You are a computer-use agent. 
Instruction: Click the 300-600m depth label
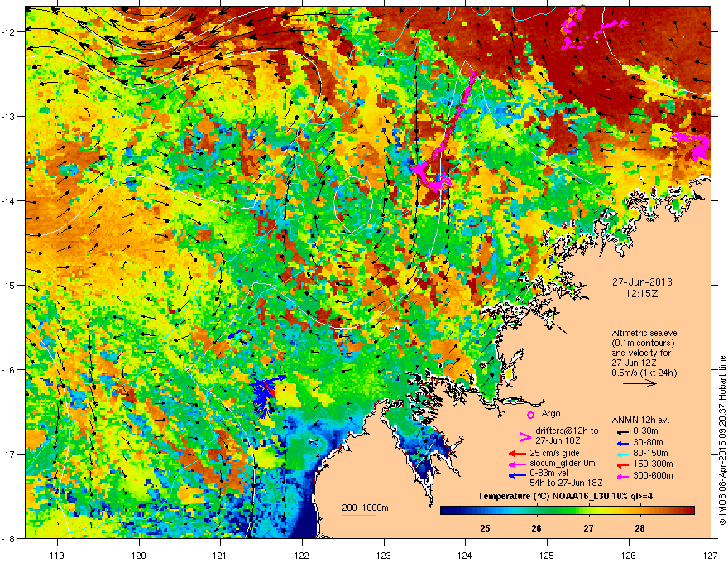tap(653, 476)
